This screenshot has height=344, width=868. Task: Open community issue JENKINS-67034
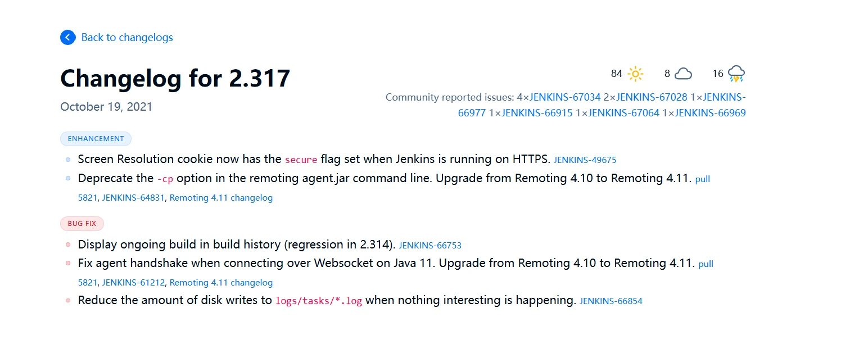pyautogui.click(x=565, y=97)
